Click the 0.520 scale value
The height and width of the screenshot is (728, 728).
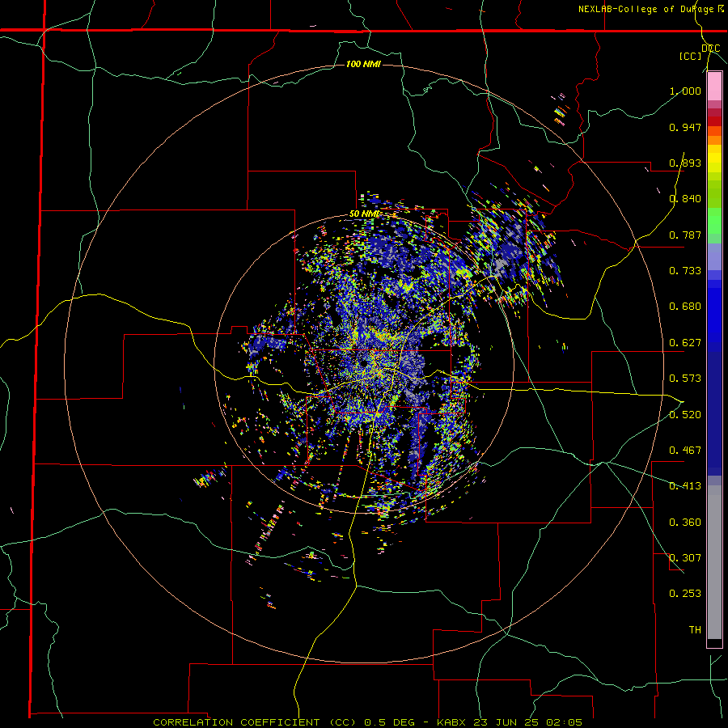[685, 415]
